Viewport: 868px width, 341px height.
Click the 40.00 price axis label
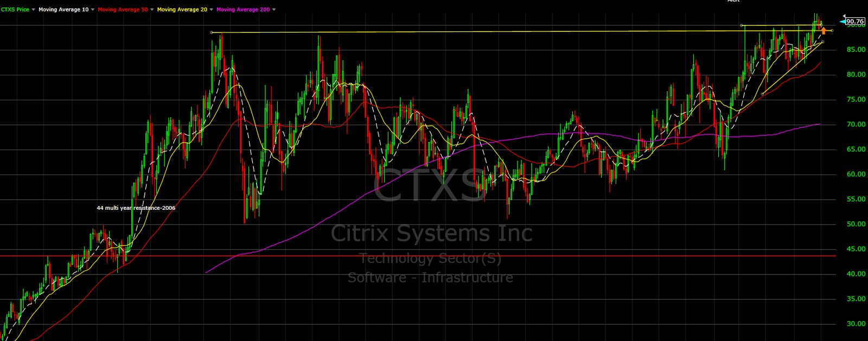856,274
